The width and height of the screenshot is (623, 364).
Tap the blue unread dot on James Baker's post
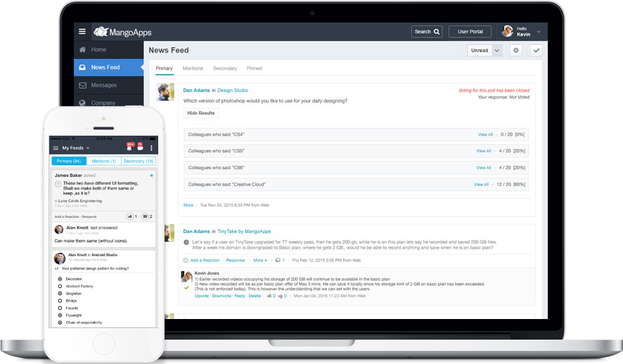[151, 176]
